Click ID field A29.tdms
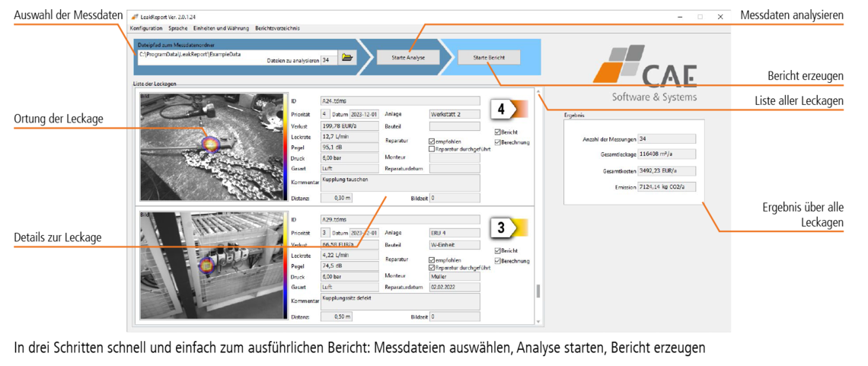868x366 pixels. (400, 219)
